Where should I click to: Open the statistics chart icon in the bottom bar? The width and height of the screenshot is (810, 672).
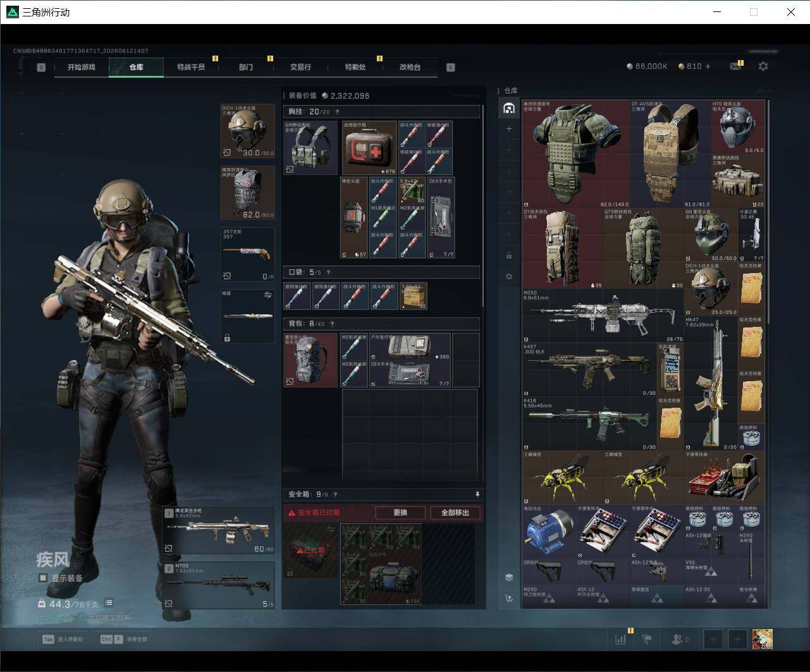coord(621,639)
